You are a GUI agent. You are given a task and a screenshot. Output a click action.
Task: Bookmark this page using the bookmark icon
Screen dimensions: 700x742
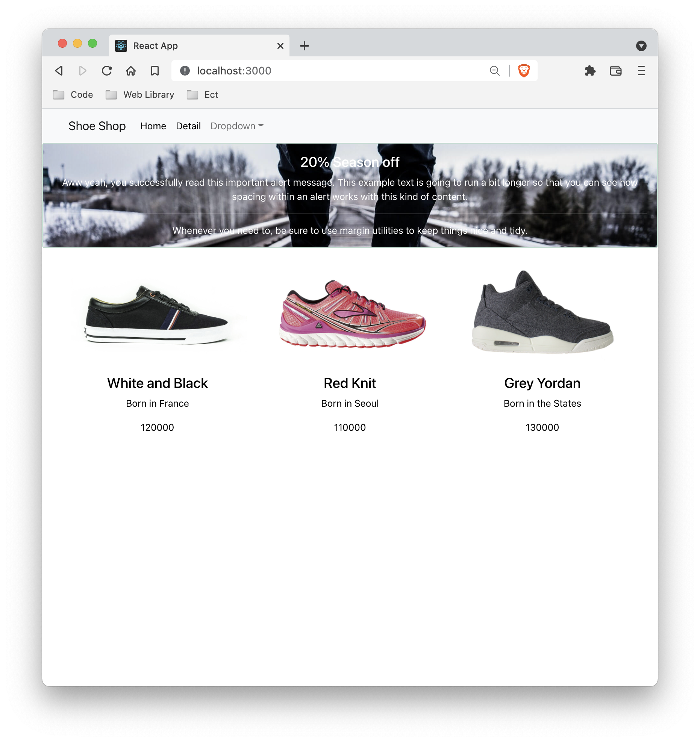pos(155,71)
